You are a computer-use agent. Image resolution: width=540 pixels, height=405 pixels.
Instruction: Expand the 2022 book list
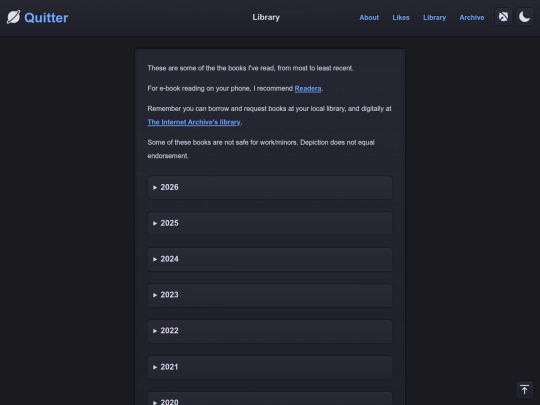click(x=270, y=331)
